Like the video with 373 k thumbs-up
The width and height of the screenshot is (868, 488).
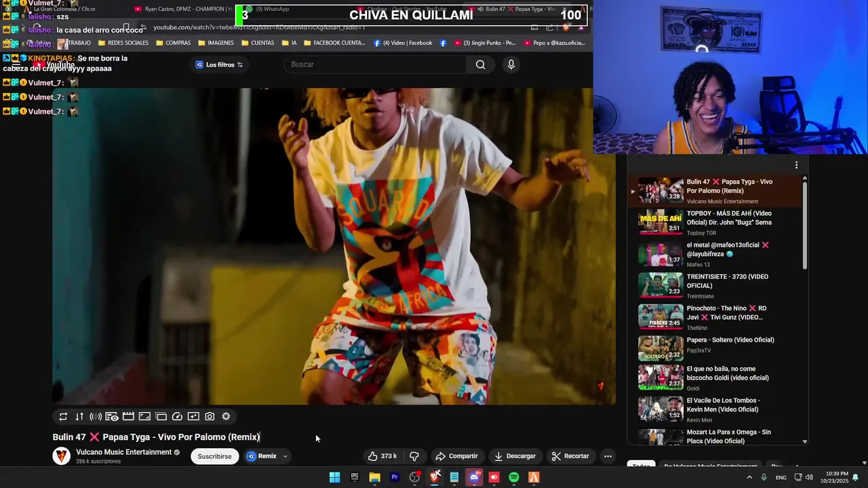point(382,456)
